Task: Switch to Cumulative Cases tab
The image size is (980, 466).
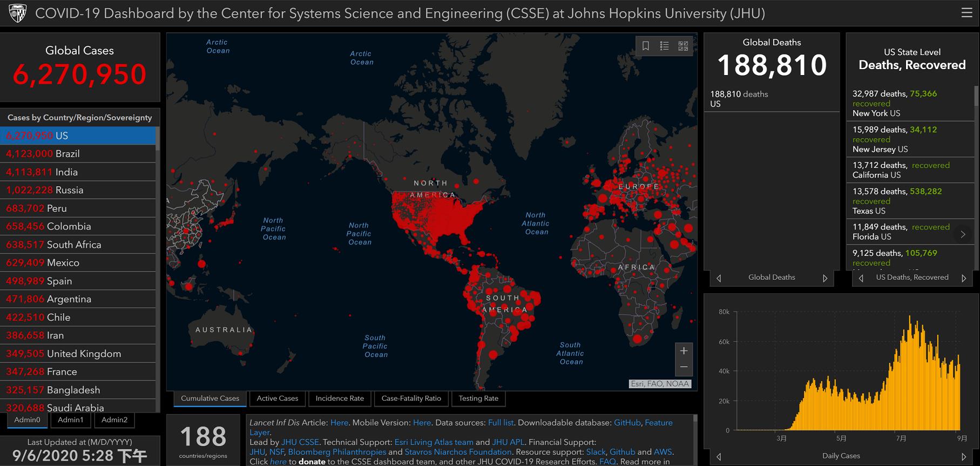Action: click(210, 399)
